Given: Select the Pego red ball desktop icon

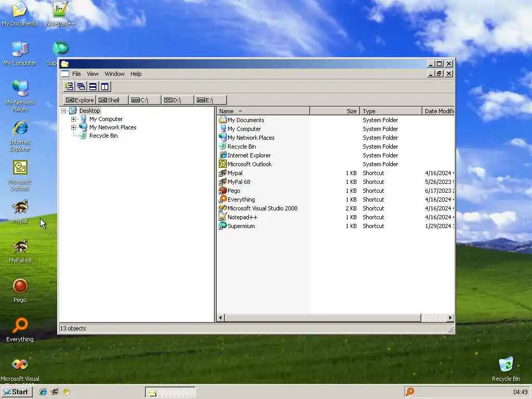Looking at the screenshot, I should click(20, 291).
